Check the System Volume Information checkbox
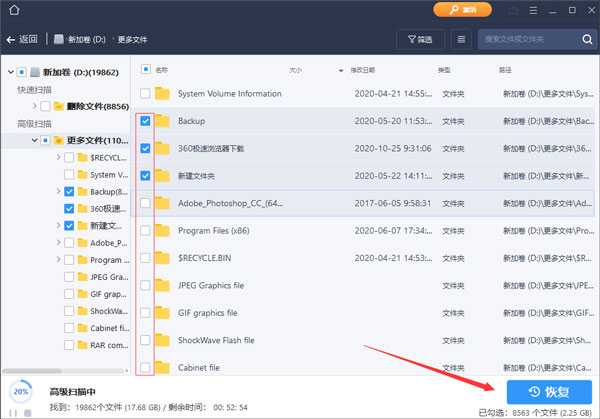The height and width of the screenshot is (419, 600). coord(147,94)
